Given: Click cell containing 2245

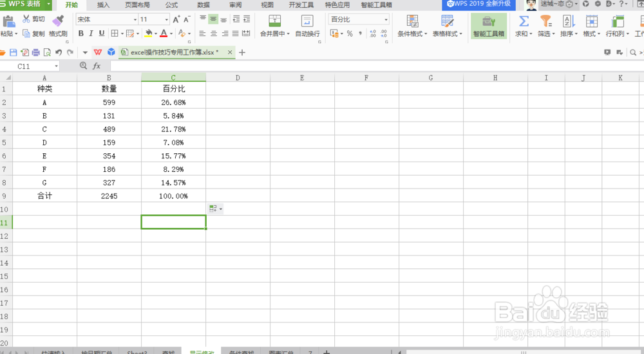Looking at the screenshot, I should tap(109, 196).
